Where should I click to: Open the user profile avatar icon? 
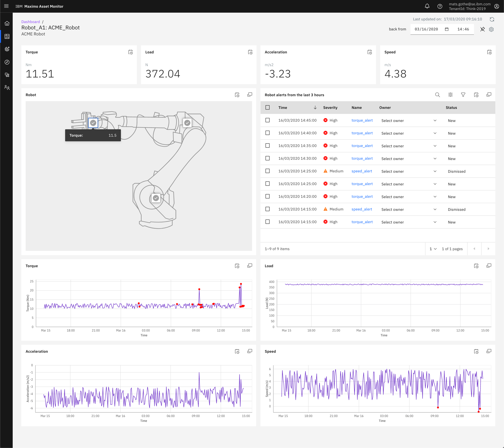497,6
